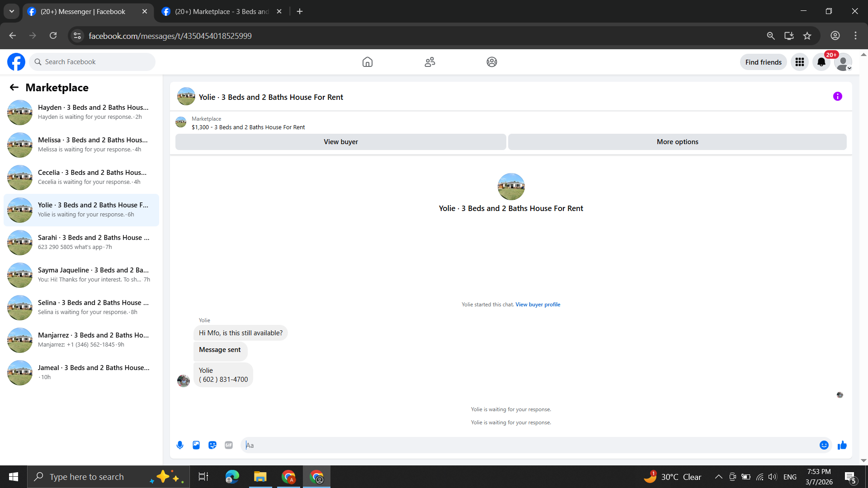868x488 pixels.
Task: Close the Messenger browser tab
Action: (145, 11)
